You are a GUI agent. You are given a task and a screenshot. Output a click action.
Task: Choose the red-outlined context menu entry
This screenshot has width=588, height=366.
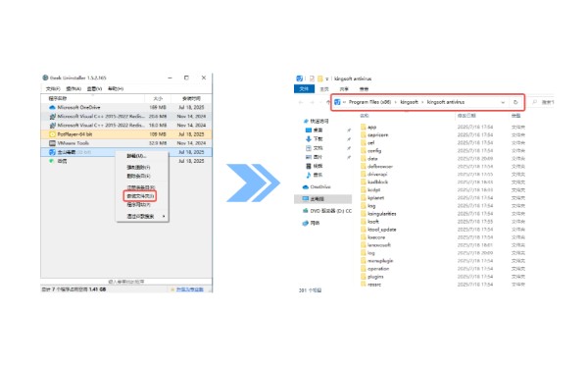point(140,196)
